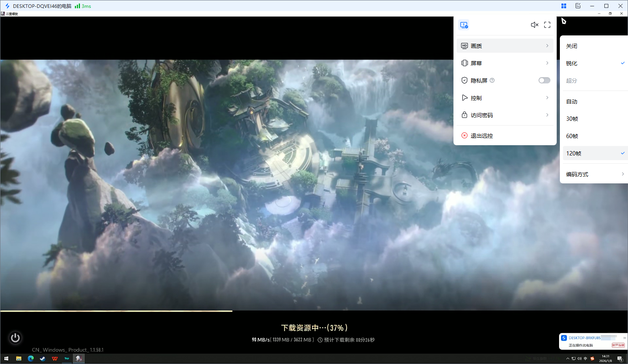Click the red 断开连接 disconnect button
The image size is (628, 364).
coord(618,345)
